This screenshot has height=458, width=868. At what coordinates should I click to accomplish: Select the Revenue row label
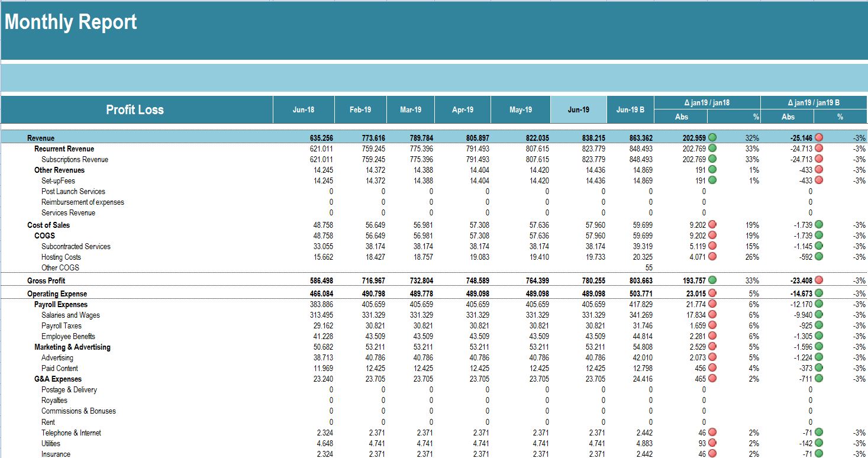(x=41, y=138)
